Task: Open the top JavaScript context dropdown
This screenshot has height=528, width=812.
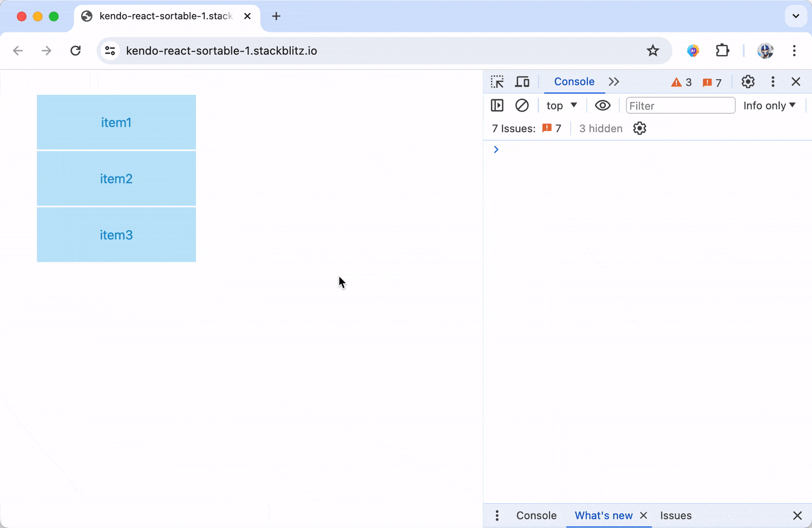Action: (562, 106)
